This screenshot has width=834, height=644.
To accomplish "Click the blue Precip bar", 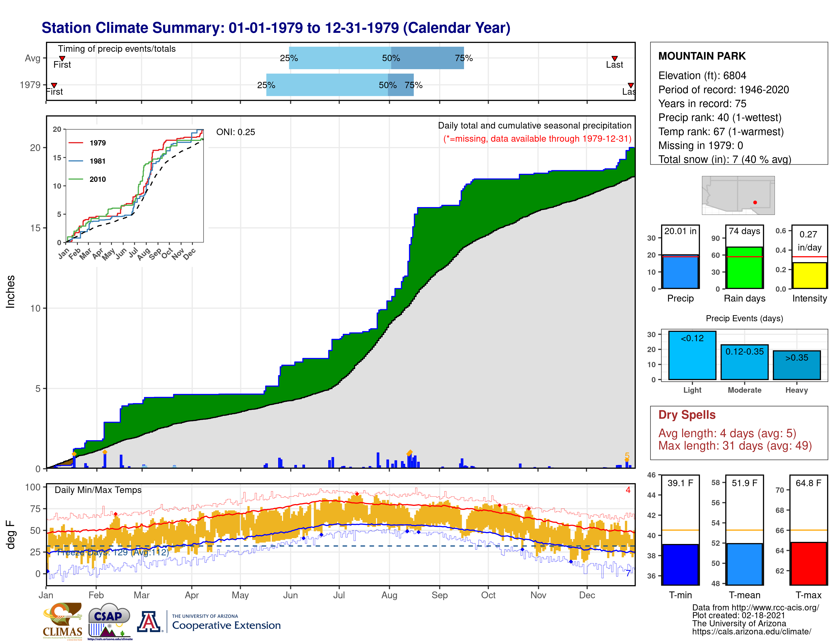I will click(x=681, y=272).
